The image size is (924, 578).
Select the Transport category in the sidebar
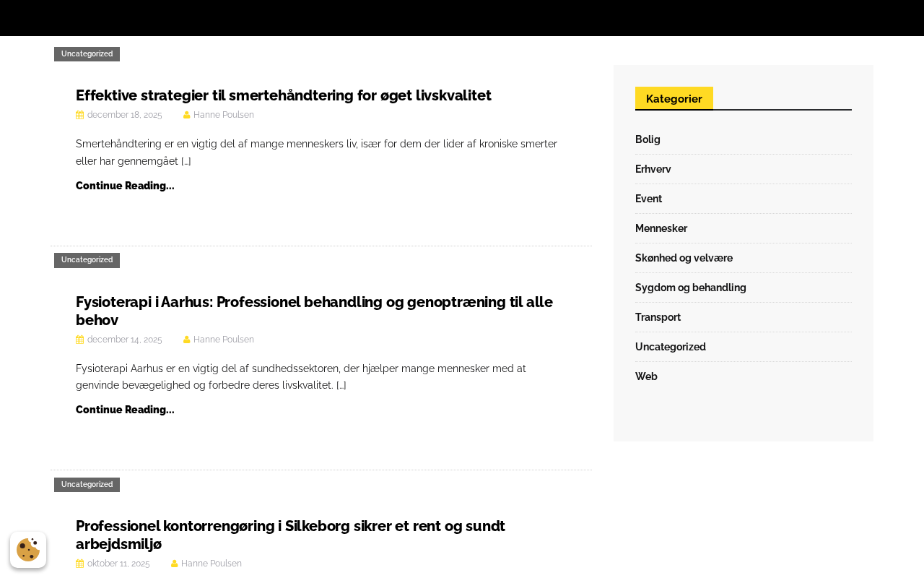[x=658, y=317]
